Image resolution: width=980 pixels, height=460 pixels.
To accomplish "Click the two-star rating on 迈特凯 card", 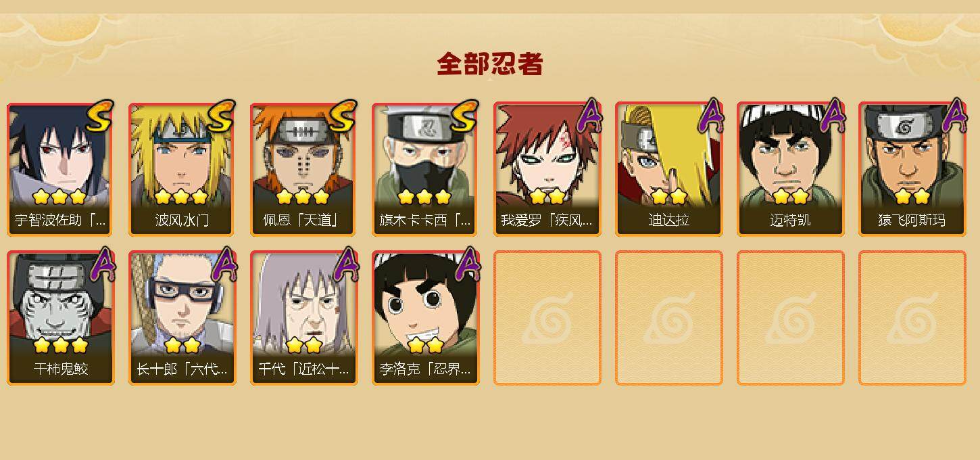I will 791,197.
